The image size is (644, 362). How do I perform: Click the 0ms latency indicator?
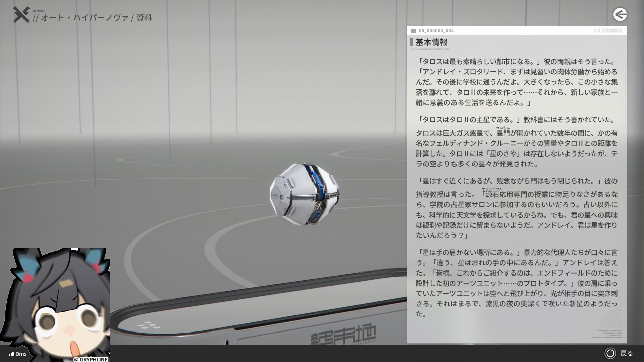[21, 354]
